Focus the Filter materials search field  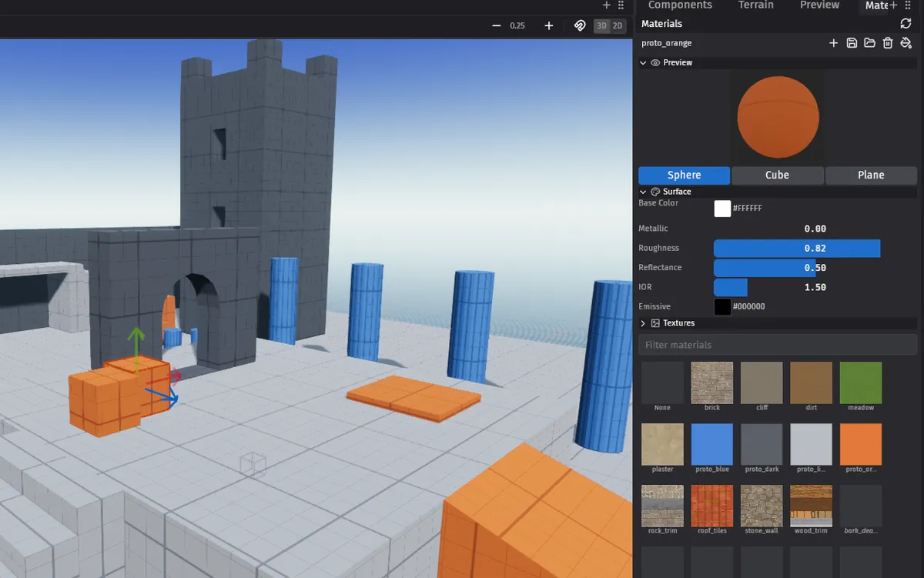click(778, 345)
